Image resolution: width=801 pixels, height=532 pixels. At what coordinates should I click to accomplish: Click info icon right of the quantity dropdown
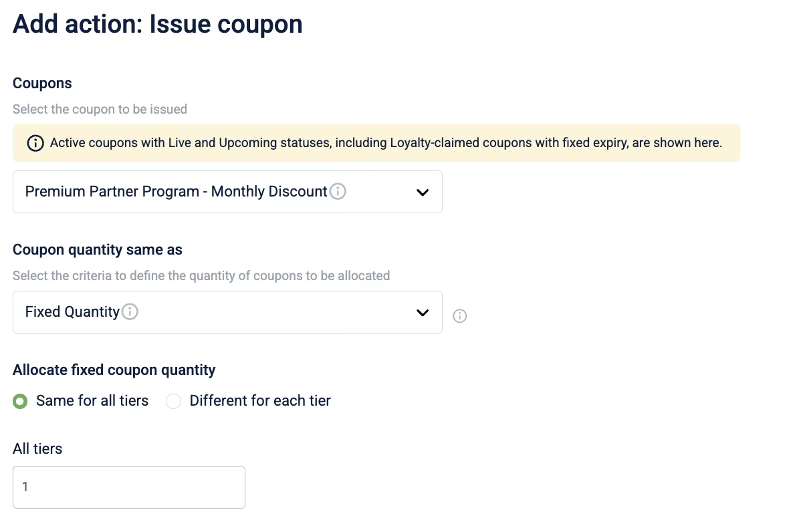click(x=460, y=316)
